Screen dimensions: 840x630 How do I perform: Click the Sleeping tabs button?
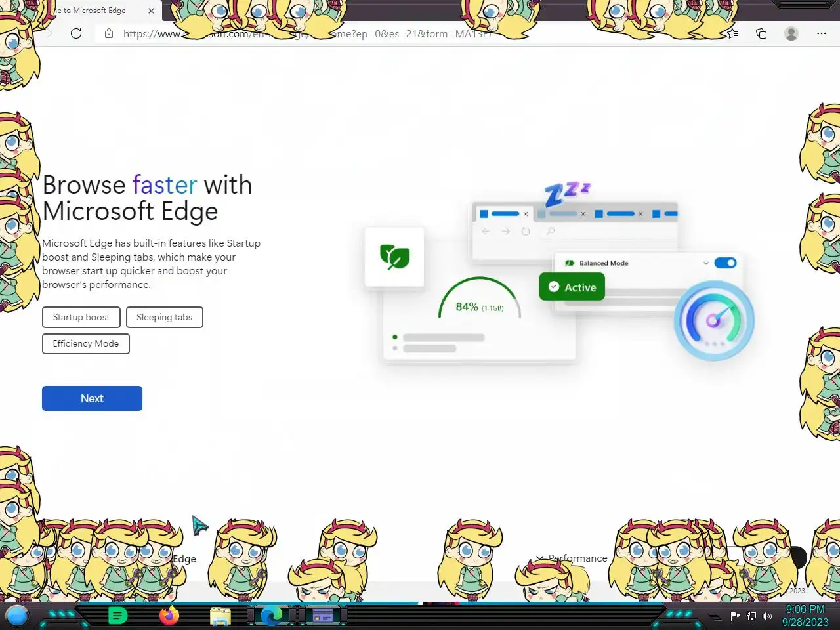[x=165, y=317]
